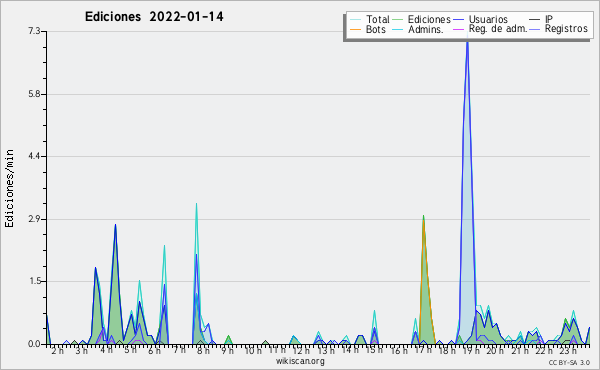Click the '15 h' x-axis label
600x370 pixels.
click(x=374, y=350)
